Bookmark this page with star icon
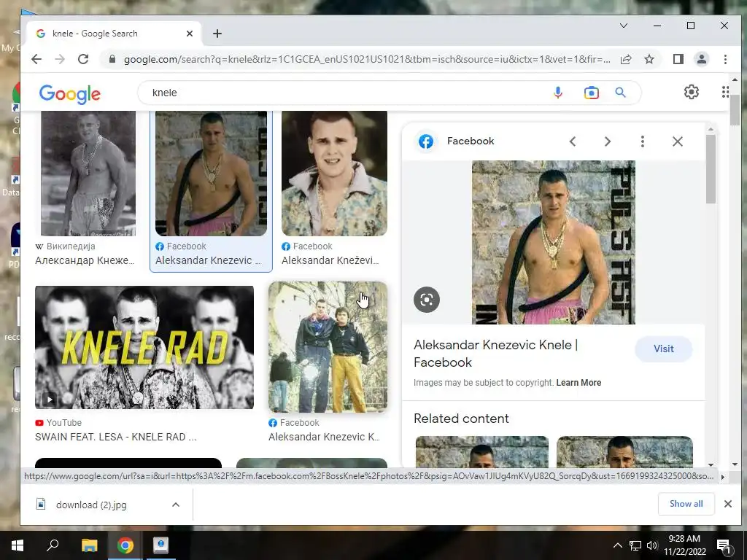 coord(649,59)
